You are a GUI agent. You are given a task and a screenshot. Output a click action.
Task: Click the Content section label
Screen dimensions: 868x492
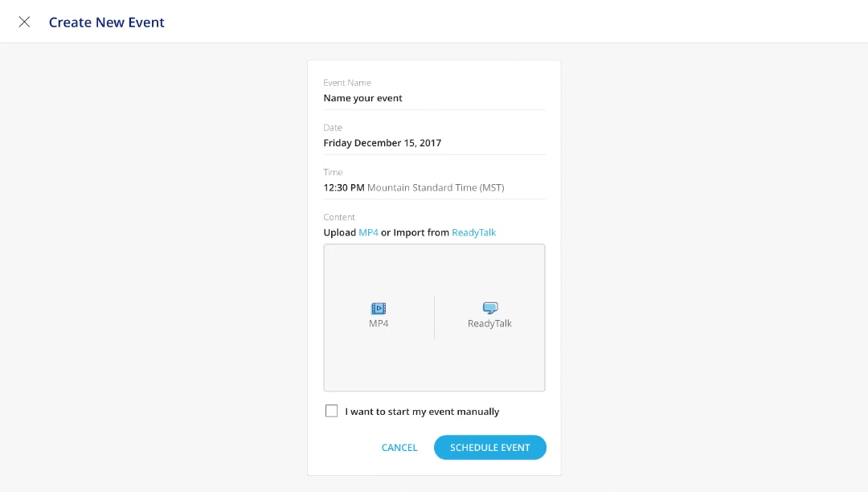pos(339,217)
